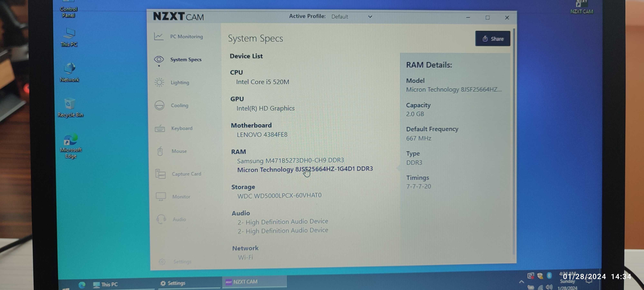Select Samsung M471B5273DH0-CH9 DDR3 RAM entry
Image resolution: width=644 pixels, height=290 pixels.
pyautogui.click(x=290, y=160)
